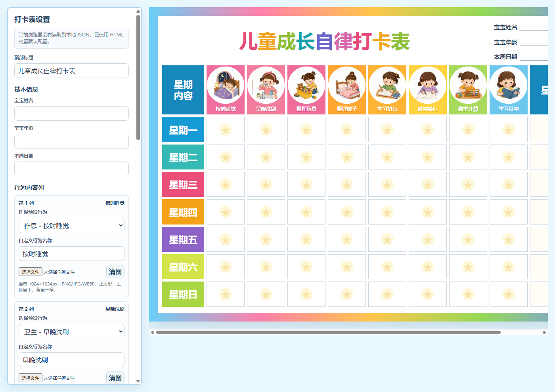The image size is (555, 392).
Task: Mark the 星期四 star under 数字计算
Action: click(468, 212)
